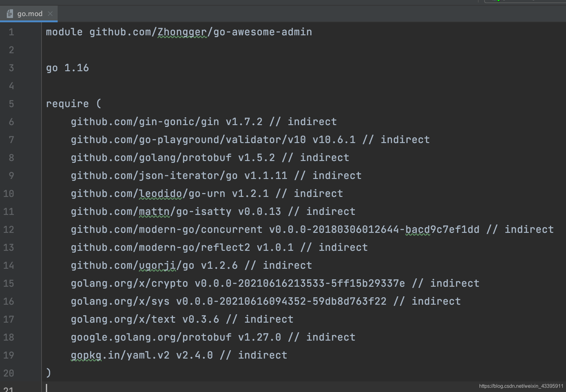Click the modern-go/concurrent dependency line
This screenshot has width=566, height=392.
click(312, 229)
